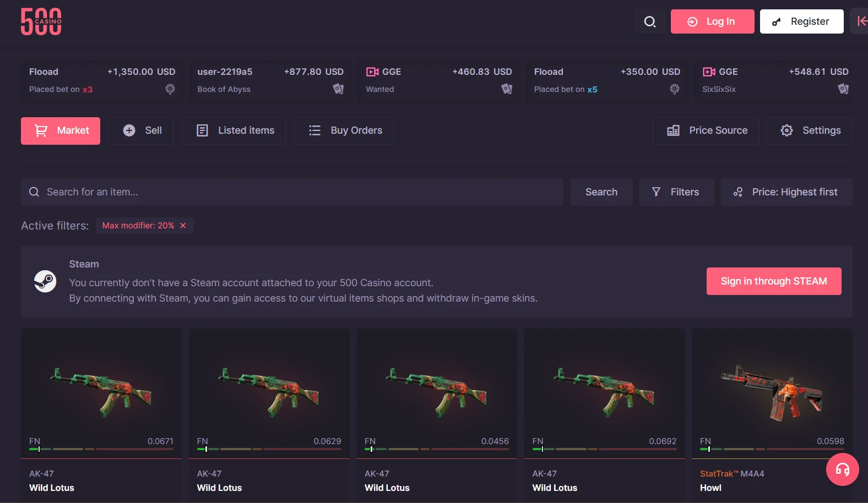The width and height of the screenshot is (868, 503).
Task: Open the Price Source selector
Action: [x=706, y=131]
